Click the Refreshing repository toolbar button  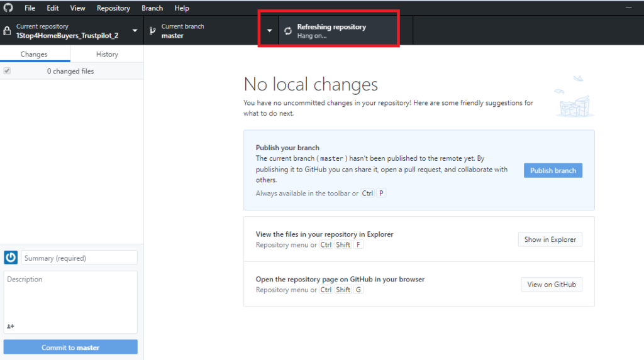coord(345,31)
